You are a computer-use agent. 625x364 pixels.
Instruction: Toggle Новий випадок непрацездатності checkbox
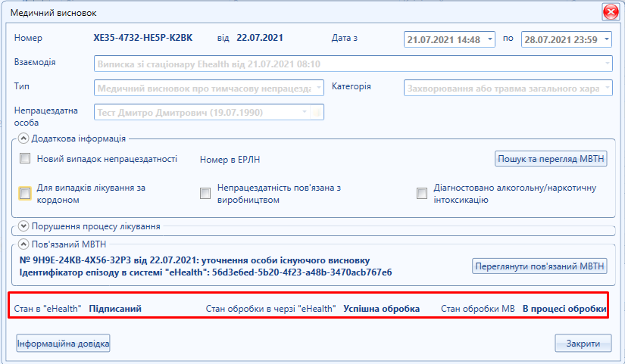coord(25,158)
